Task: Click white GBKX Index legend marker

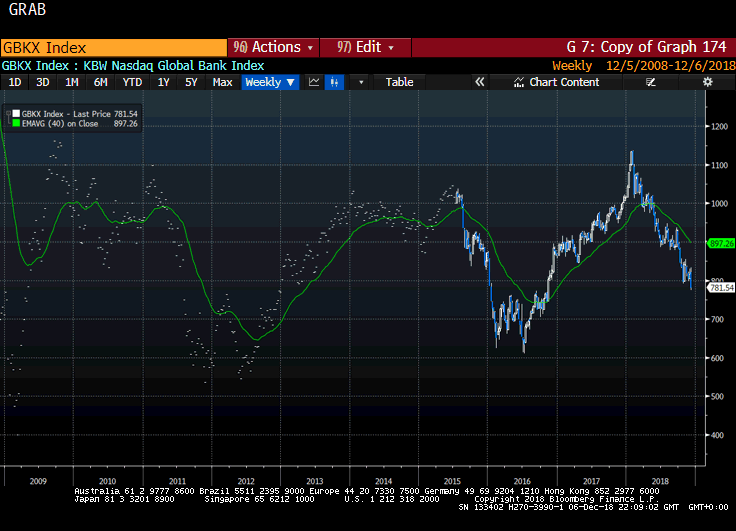Action: pyautogui.click(x=16, y=115)
